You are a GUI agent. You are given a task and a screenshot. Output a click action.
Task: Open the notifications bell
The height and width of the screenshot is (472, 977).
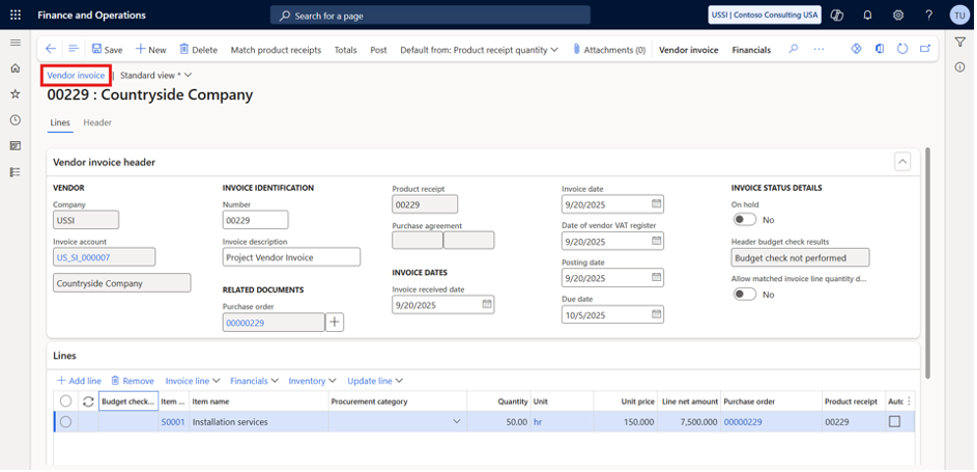(x=867, y=15)
